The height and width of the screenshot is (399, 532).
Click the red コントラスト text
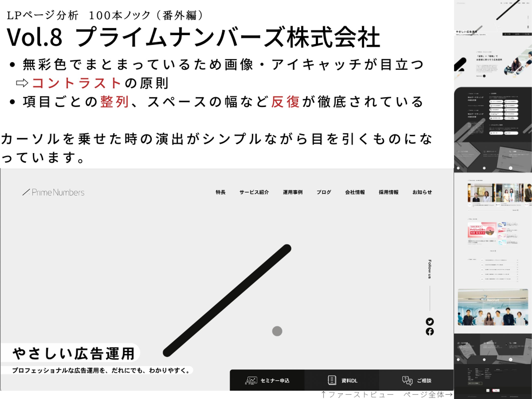point(76,83)
